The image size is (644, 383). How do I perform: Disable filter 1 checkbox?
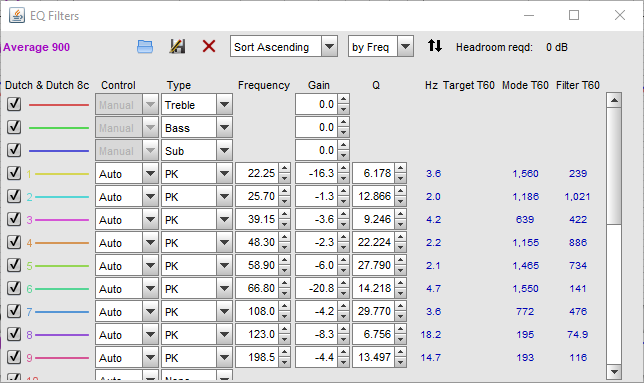[14, 173]
